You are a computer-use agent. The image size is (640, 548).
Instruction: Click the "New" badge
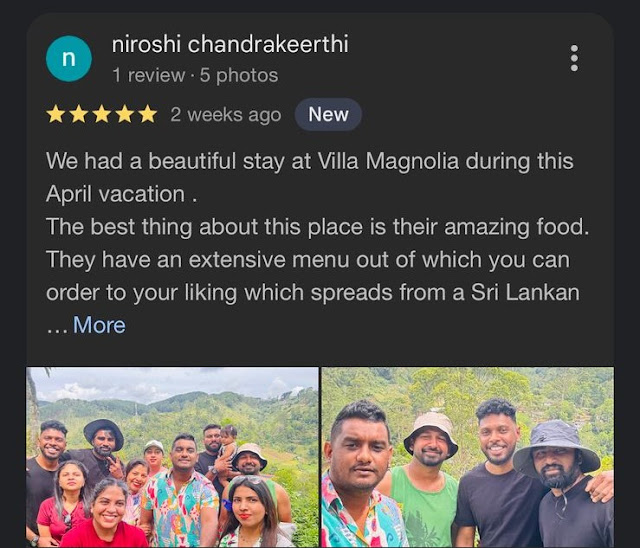(x=328, y=114)
